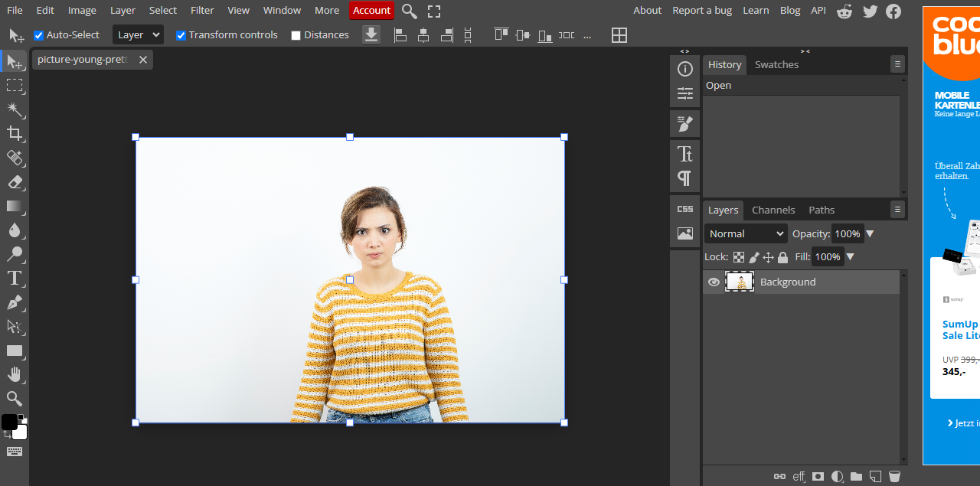The width and height of the screenshot is (980, 486).
Task: Switch to the Swatches tab
Action: [x=776, y=64]
